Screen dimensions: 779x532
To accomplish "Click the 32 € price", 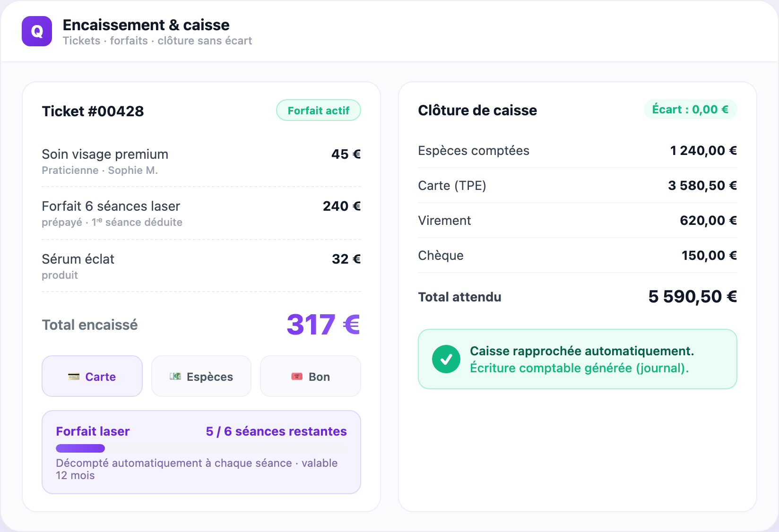I will (346, 259).
